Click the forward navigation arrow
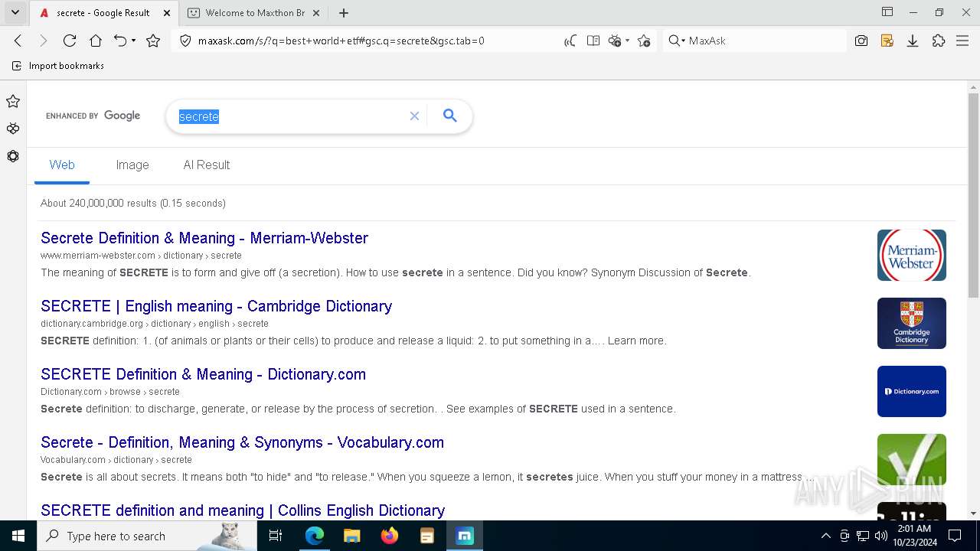The image size is (980, 551). point(44,41)
